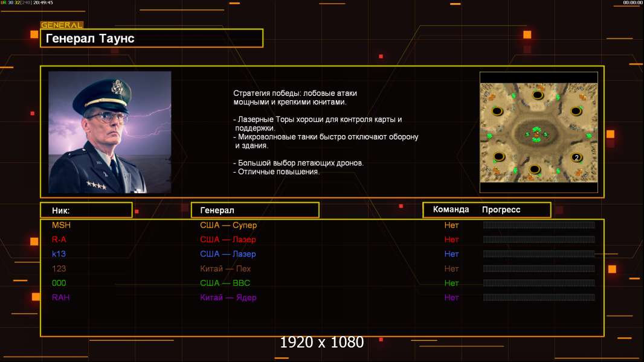Screen dimensions: 644x362
Task: Select player name 000
Action: tap(59, 283)
